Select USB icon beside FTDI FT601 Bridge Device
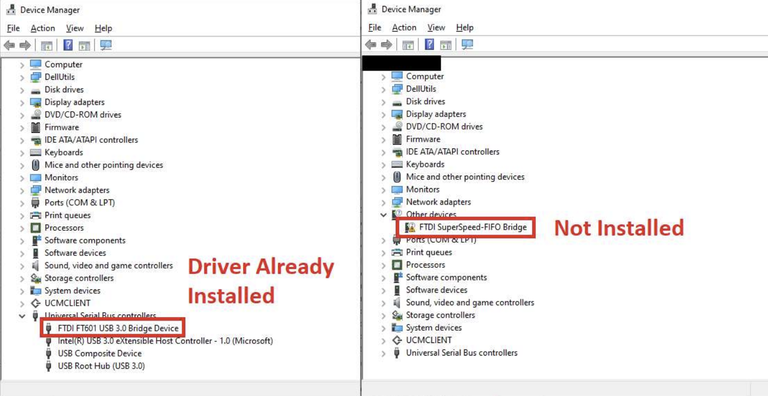The height and width of the screenshot is (396, 768). [x=48, y=327]
